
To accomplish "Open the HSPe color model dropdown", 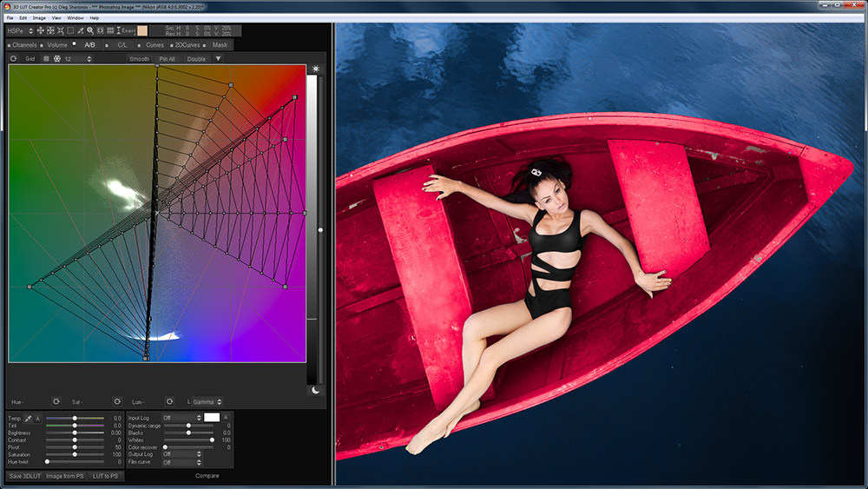I will tap(19, 30).
